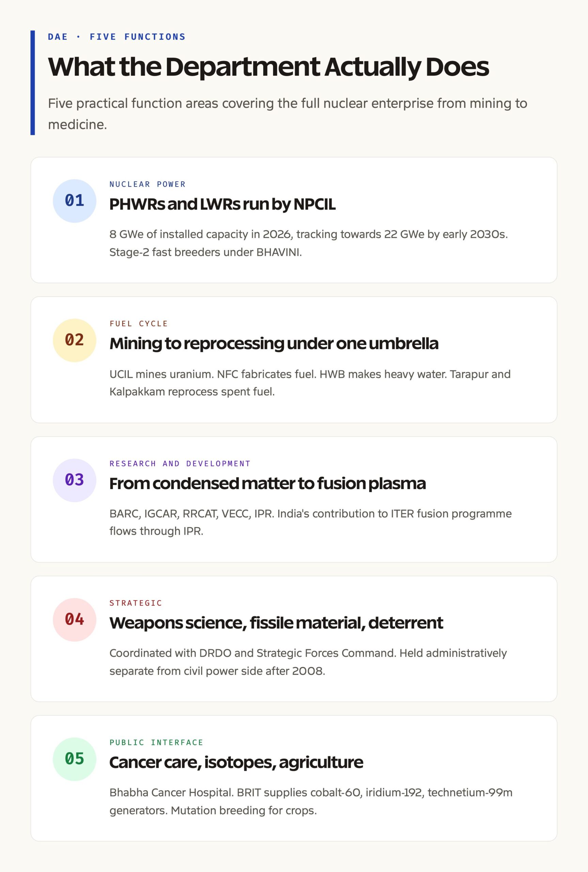Select the 'PHWRs and LWRs run by NPCIL' heading
Screen dimensions: 588x872
coord(222,204)
